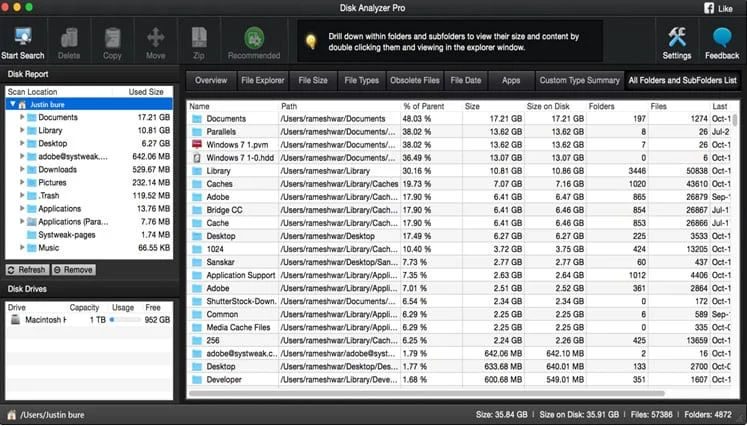
Task: Click the Macintosh drive icon
Action: click(x=15, y=320)
